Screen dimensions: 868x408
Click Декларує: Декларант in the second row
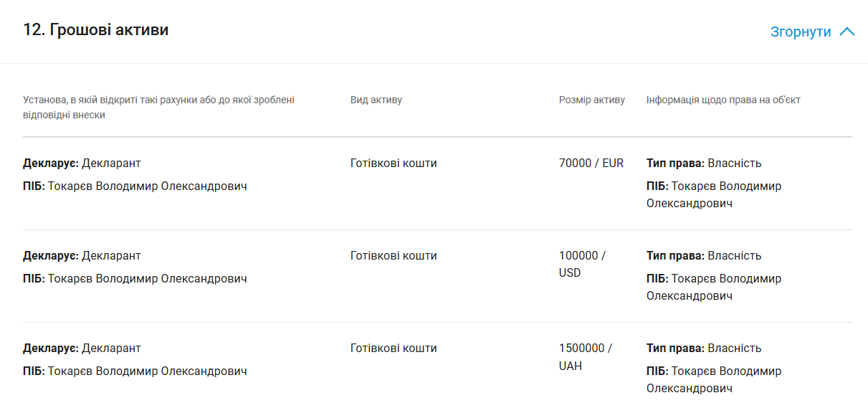[x=82, y=255]
